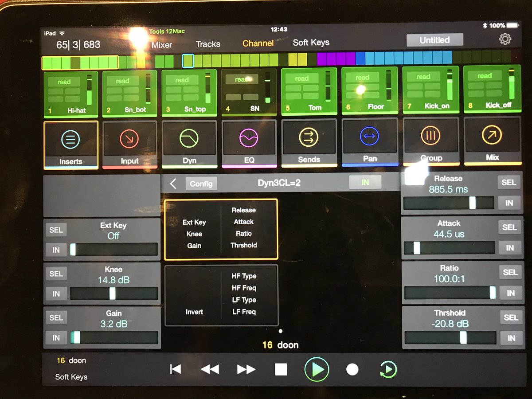Switch to the Mixer tab
The height and width of the screenshot is (399, 532).
click(161, 45)
